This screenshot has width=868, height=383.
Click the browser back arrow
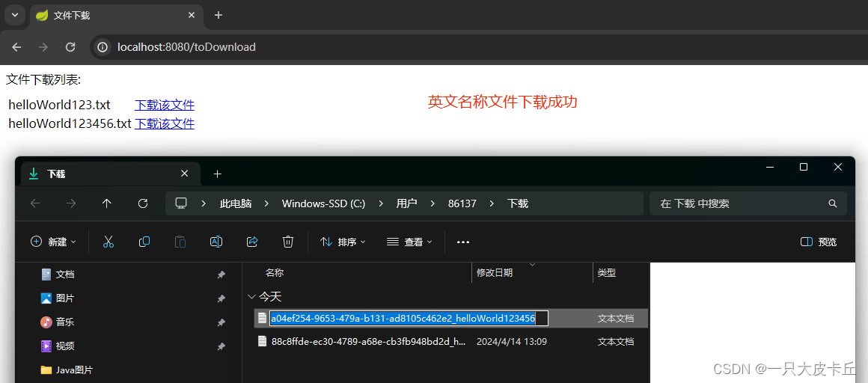pyautogui.click(x=16, y=47)
